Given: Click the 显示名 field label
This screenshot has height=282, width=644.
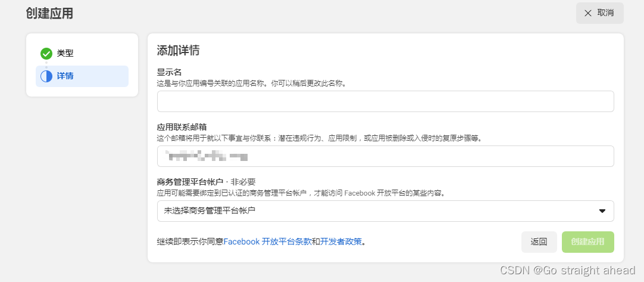Looking at the screenshot, I should (169, 73).
